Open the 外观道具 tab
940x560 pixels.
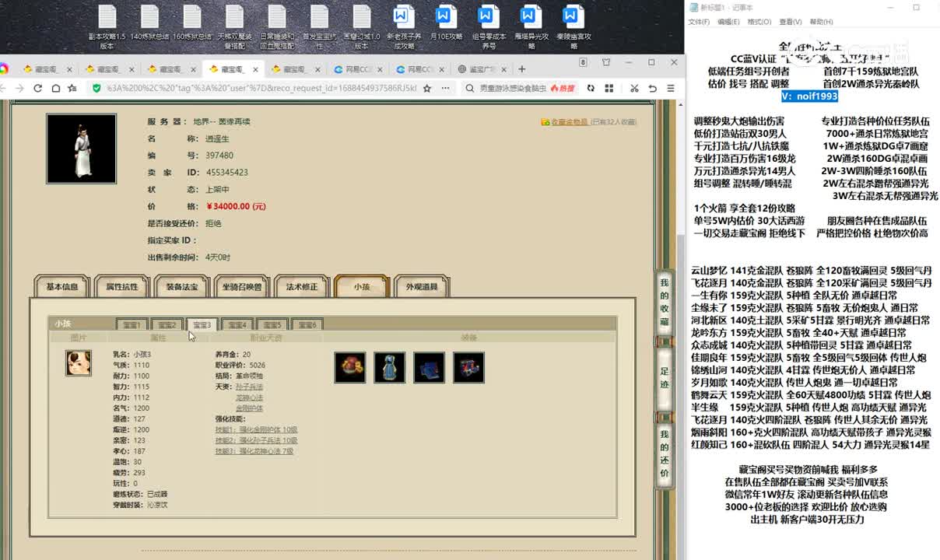[422, 287]
